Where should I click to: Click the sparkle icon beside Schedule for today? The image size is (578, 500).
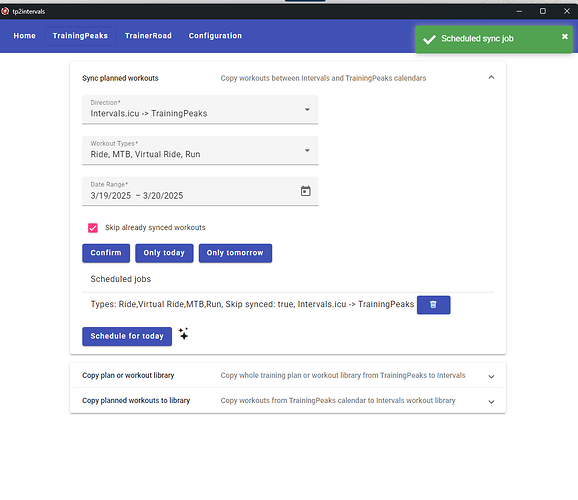pos(183,334)
